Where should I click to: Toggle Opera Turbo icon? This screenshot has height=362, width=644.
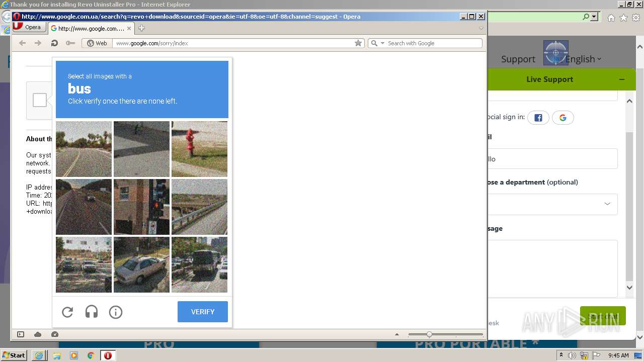(x=55, y=334)
